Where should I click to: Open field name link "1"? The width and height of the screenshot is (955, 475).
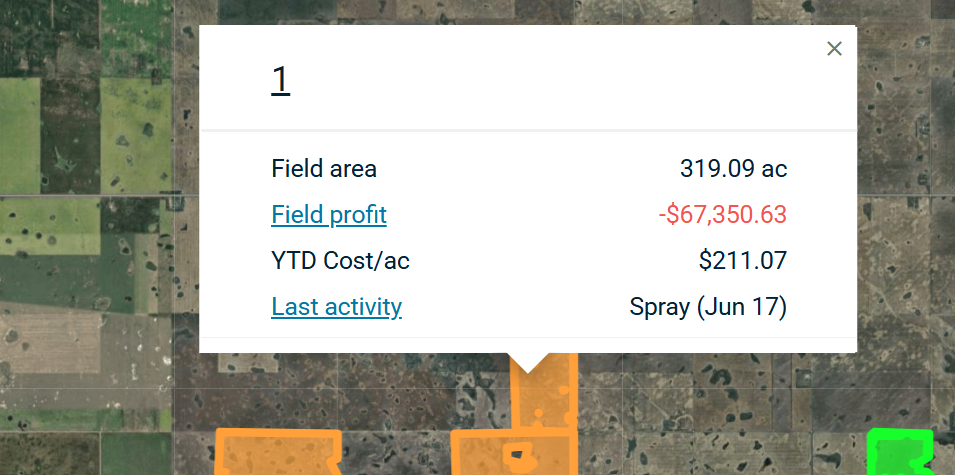tap(280, 80)
